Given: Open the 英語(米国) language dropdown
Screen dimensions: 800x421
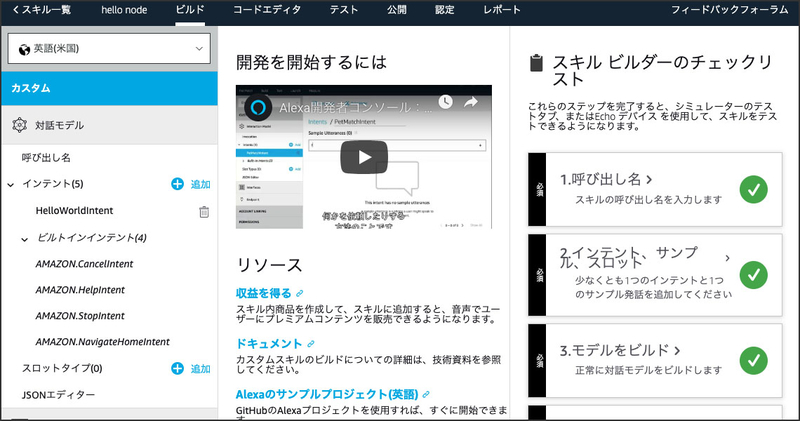Looking at the screenshot, I should pos(109,49).
